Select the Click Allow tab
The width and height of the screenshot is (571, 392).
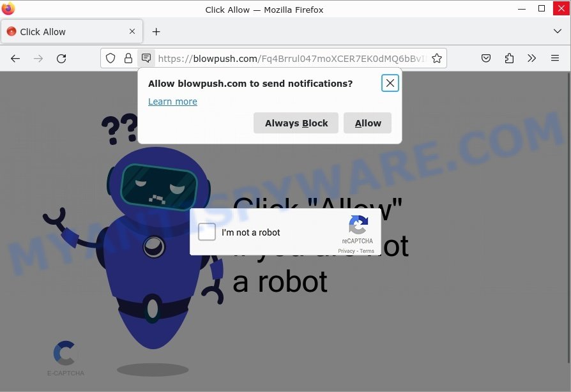click(x=72, y=32)
